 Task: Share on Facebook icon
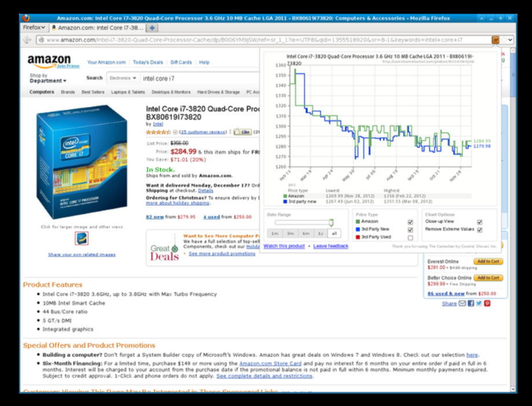471,303
